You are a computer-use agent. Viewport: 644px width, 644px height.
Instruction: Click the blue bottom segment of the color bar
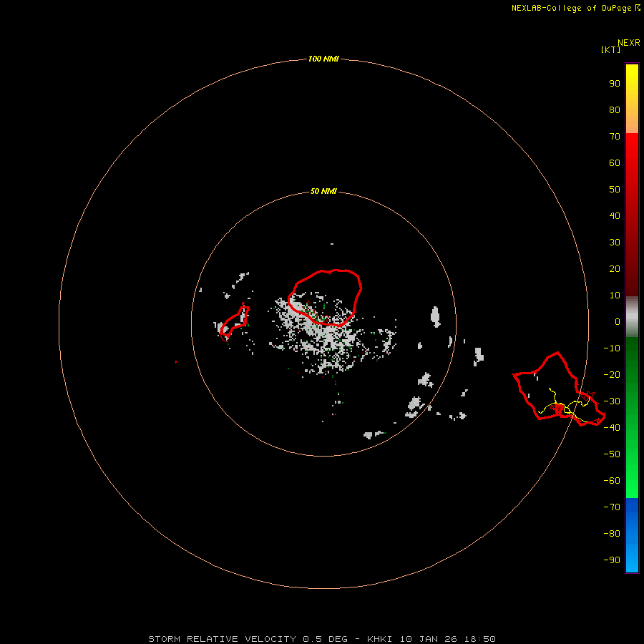click(x=632, y=535)
